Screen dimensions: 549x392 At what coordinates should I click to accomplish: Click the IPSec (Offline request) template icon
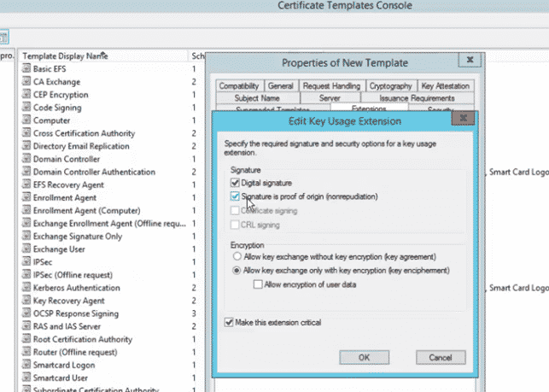click(26, 274)
